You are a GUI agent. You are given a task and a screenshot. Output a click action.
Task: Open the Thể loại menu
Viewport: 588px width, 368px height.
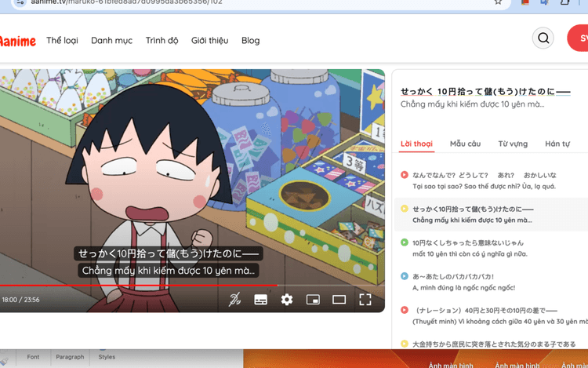click(x=62, y=41)
